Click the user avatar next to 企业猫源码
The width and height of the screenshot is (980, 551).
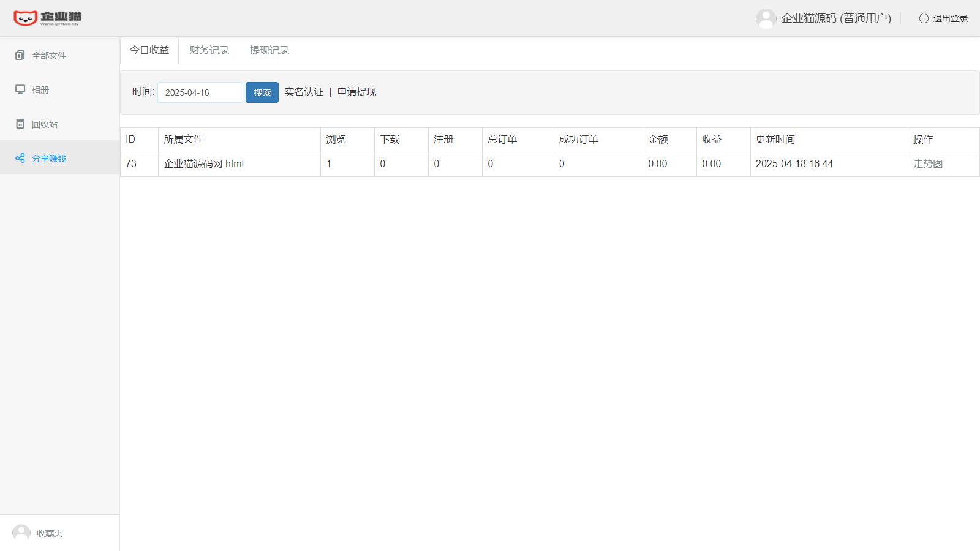pos(766,18)
